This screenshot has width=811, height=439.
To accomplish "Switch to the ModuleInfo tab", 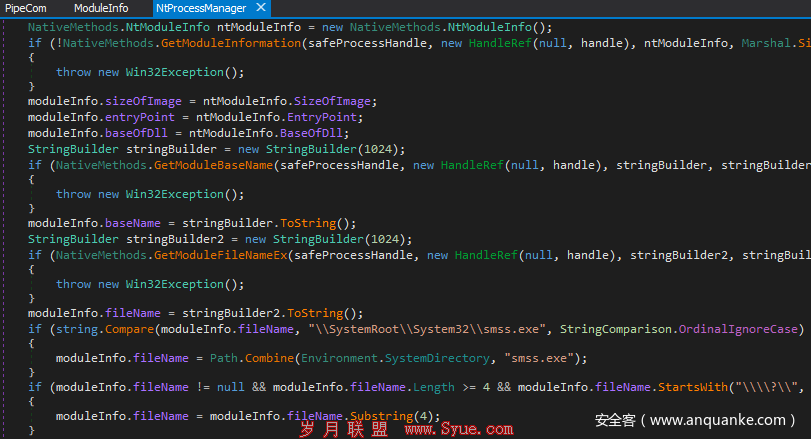I will (101, 8).
